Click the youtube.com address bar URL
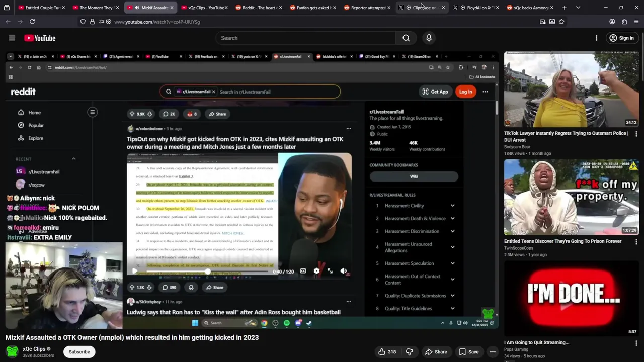 [157, 22]
